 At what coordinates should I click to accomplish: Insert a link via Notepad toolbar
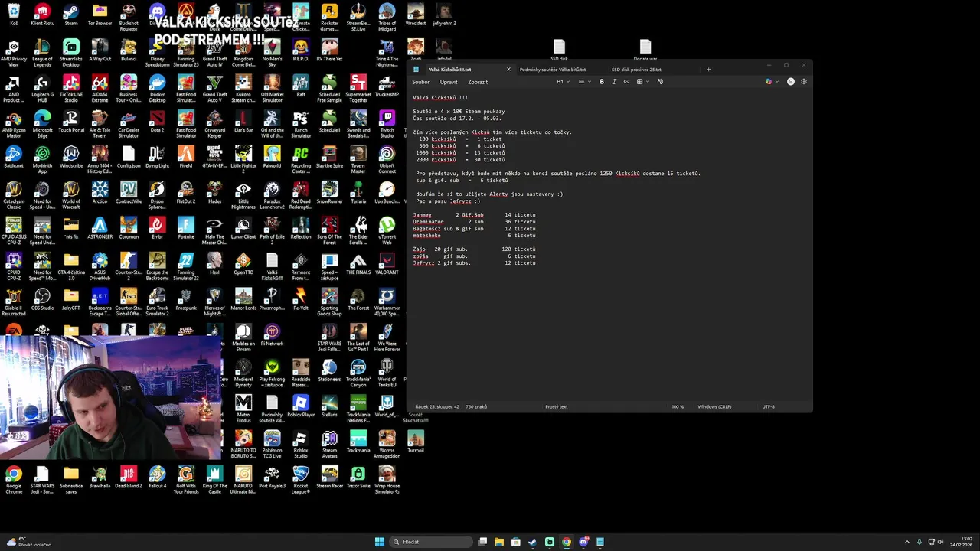pyautogui.click(x=626, y=82)
